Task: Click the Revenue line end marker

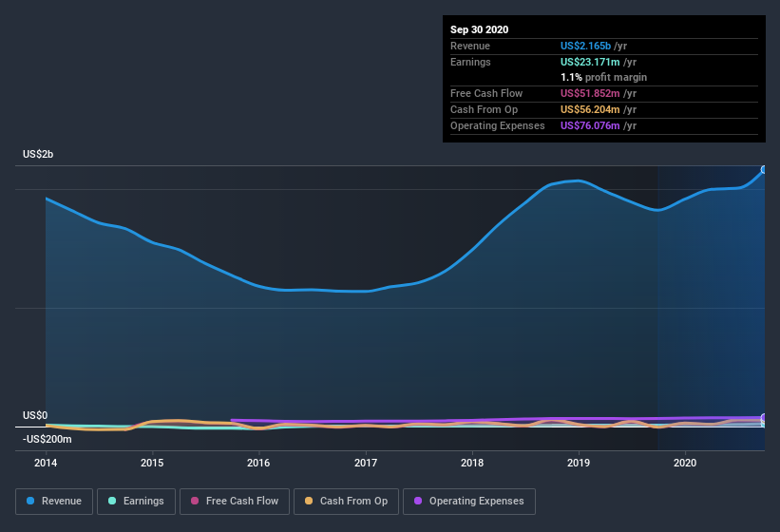Action: (764, 170)
